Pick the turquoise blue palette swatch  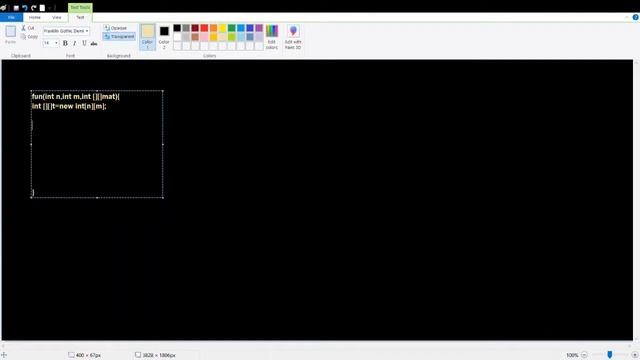point(241,28)
